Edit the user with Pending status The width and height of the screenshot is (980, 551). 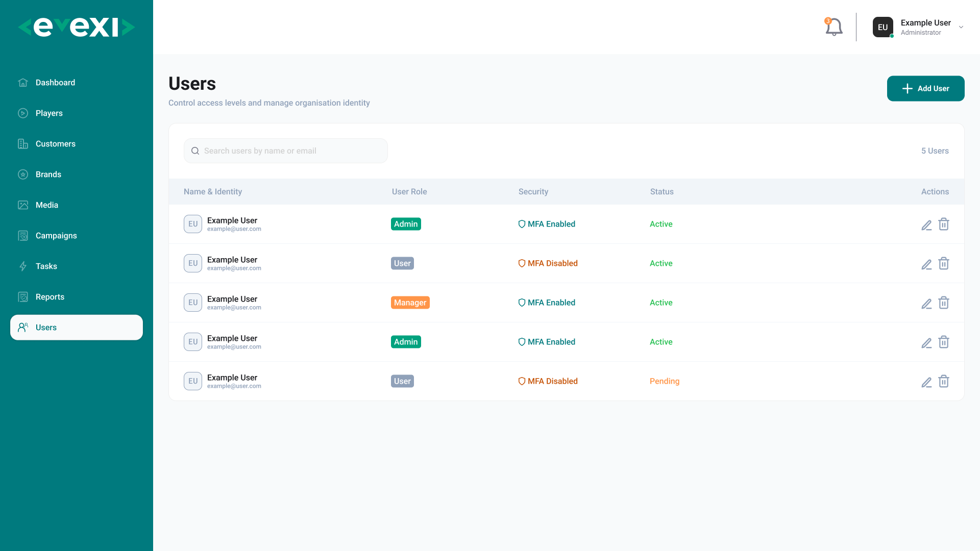click(x=926, y=382)
